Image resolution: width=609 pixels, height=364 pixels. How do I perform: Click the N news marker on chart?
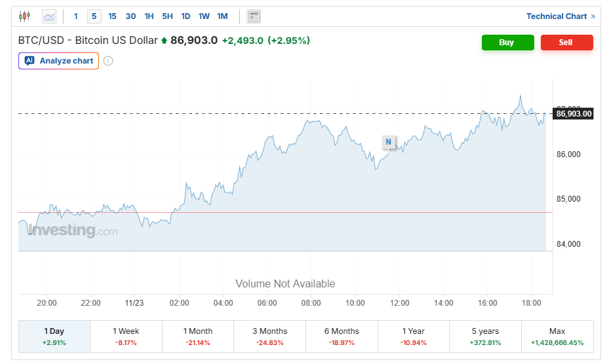(x=388, y=141)
